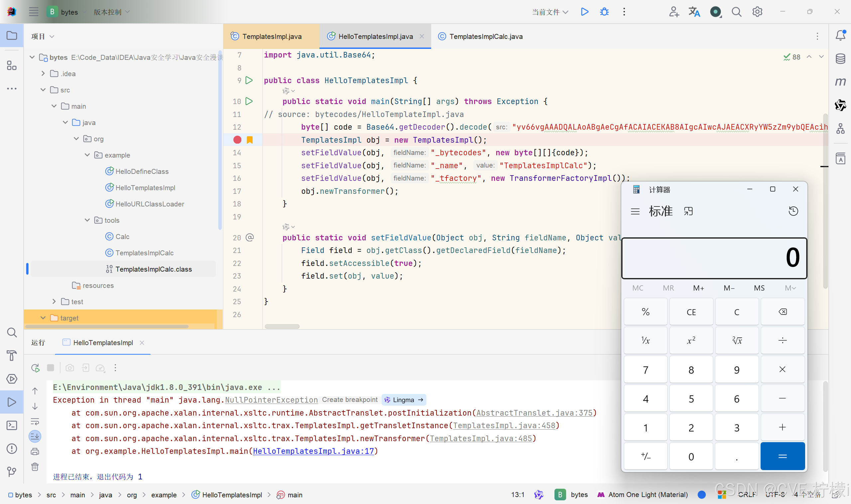
Task: Click the run gutter arrow on line 9
Action: point(249,80)
